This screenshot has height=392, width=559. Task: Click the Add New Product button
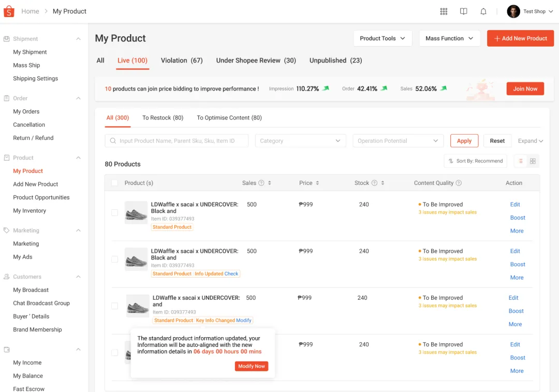click(x=520, y=38)
